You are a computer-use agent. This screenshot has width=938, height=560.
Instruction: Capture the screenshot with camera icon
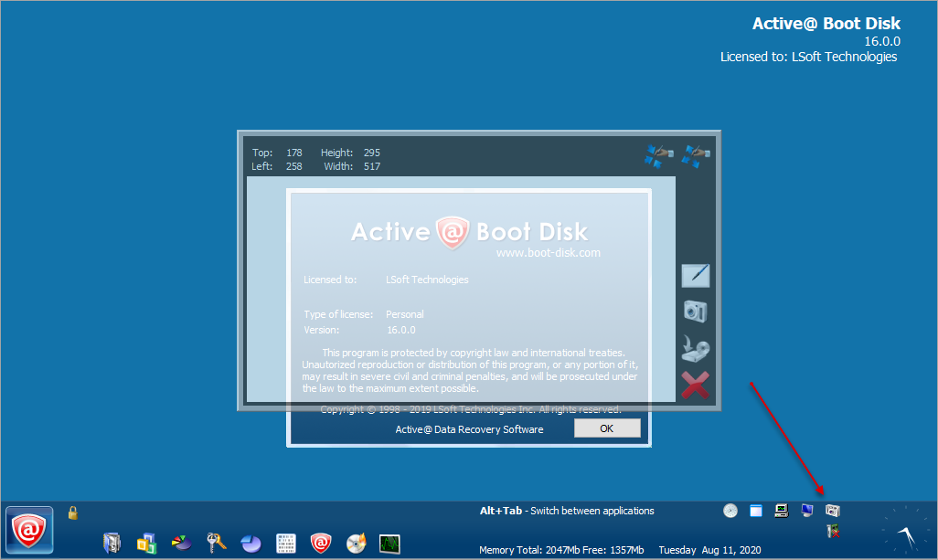click(x=696, y=312)
